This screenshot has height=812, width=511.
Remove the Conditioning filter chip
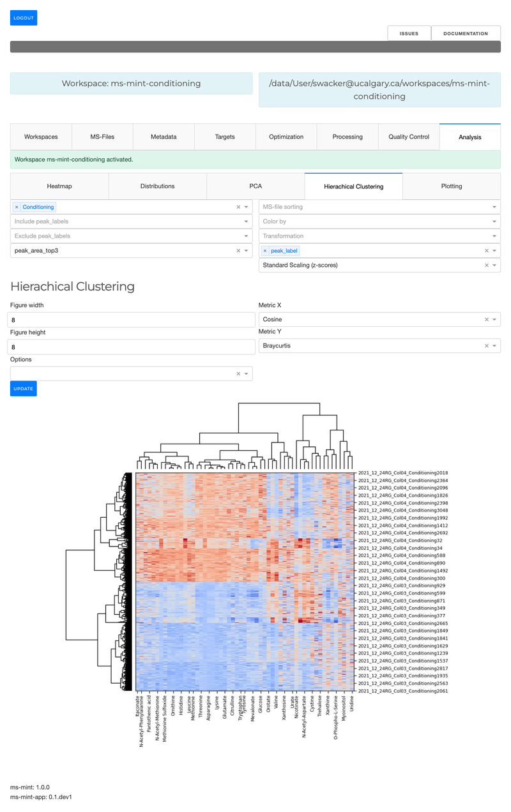point(16,207)
